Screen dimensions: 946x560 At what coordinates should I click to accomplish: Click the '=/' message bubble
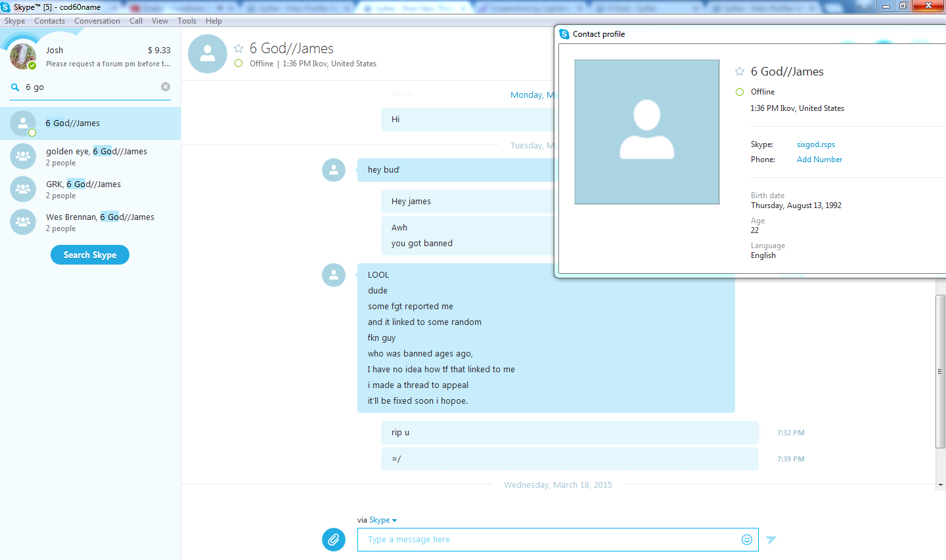[x=570, y=459]
